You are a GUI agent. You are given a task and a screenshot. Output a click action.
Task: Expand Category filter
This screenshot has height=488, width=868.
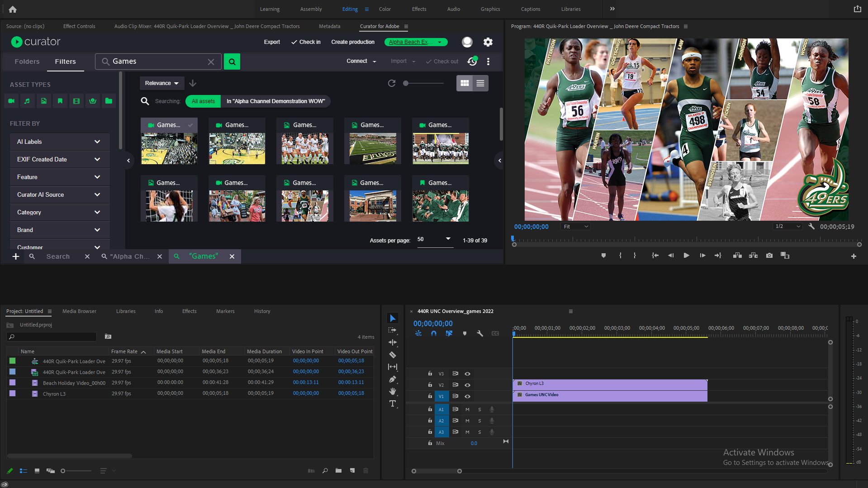[x=60, y=212]
